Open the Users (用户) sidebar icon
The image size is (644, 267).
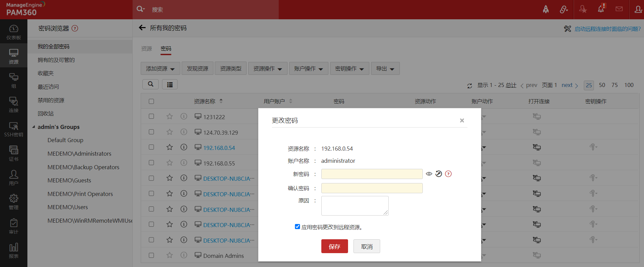point(14,178)
